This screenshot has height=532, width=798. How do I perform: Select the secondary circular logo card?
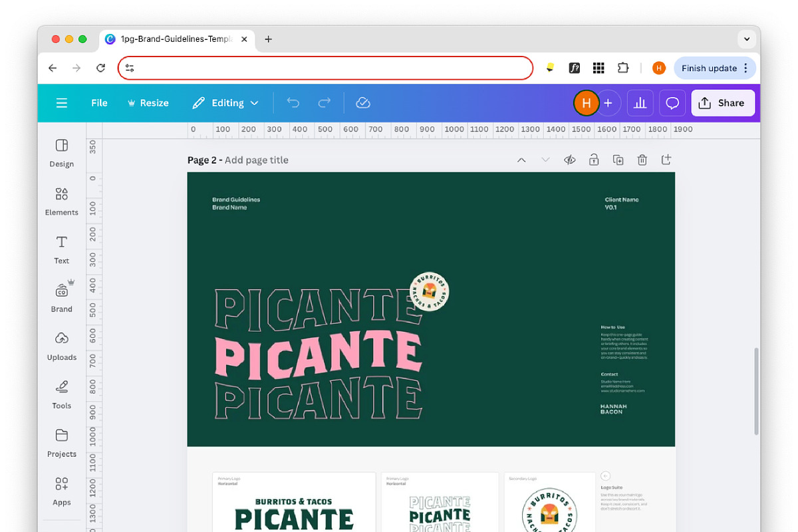549,502
